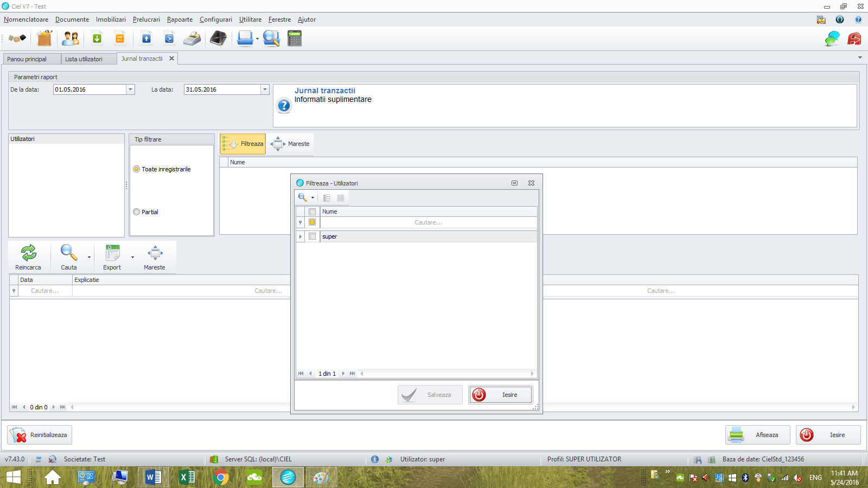This screenshot has height=488, width=868.
Task: Open Excel from the Windows taskbar
Action: (187, 477)
